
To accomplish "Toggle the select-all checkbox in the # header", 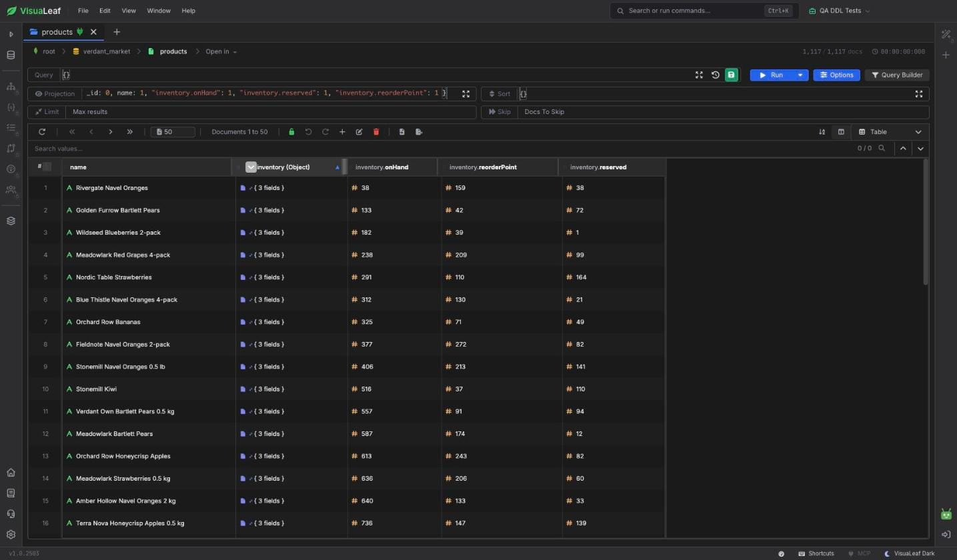I will point(47,167).
